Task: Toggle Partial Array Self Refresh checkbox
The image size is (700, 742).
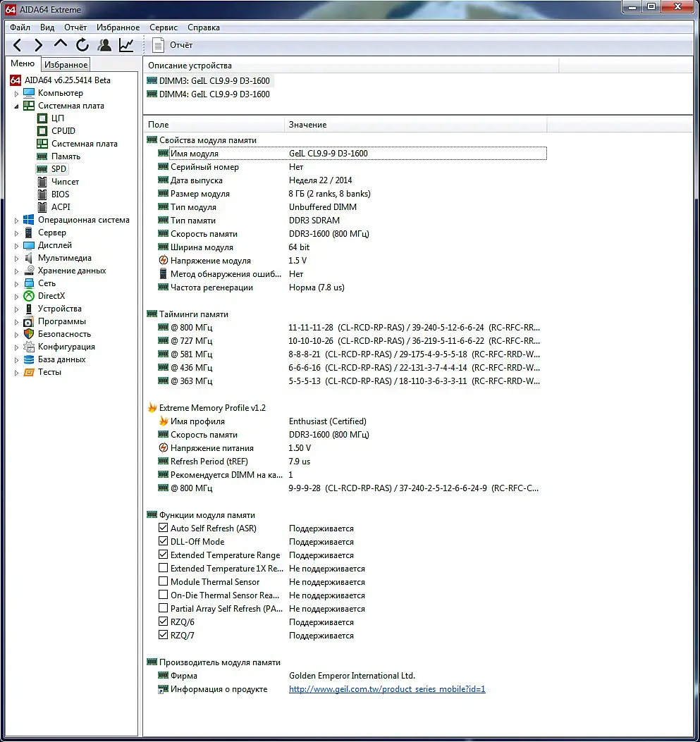Action: click(164, 608)
